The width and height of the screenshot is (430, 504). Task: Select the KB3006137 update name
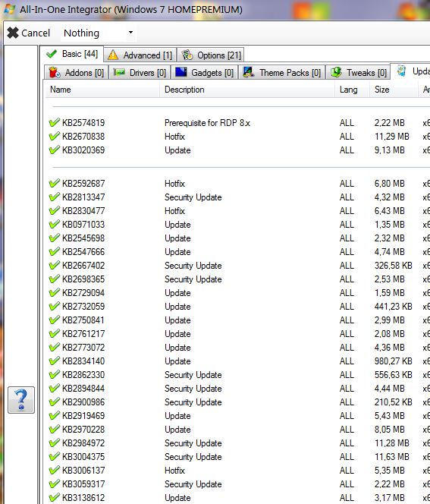pyautogui.click(x=83, y=471)
